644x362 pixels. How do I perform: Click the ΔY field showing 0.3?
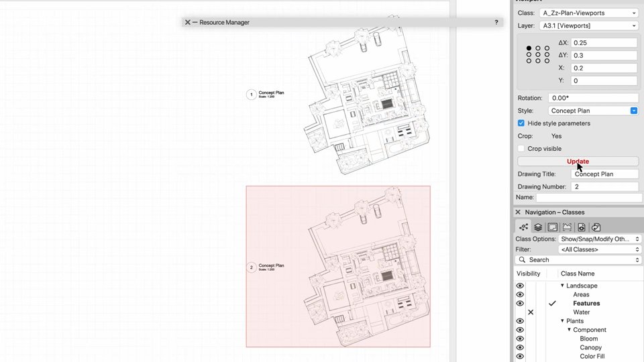[604, 56]
